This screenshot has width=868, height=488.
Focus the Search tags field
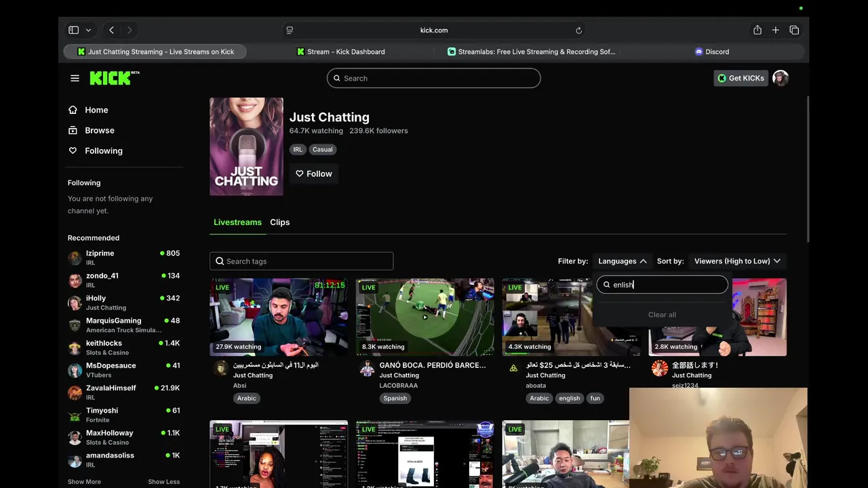302,261
